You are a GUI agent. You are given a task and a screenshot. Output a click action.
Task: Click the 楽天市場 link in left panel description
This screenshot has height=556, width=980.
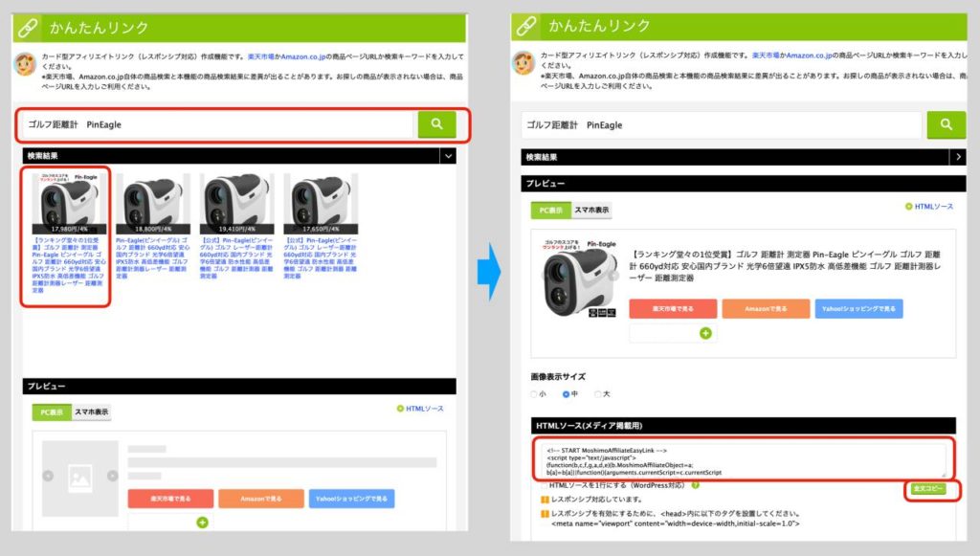258,56
